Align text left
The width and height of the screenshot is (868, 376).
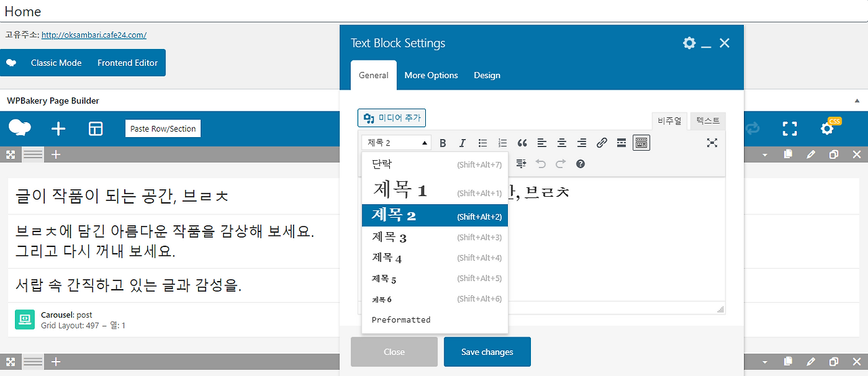[x=542, y=143]
